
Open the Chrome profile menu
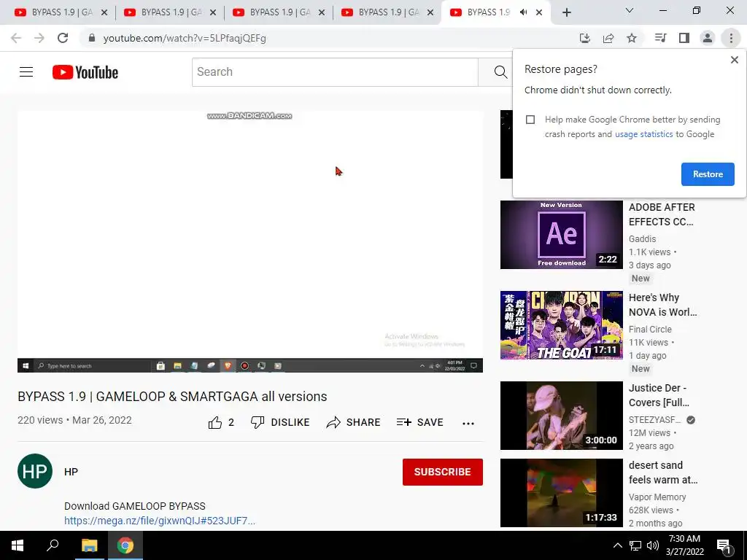click(x=708, y=38)
